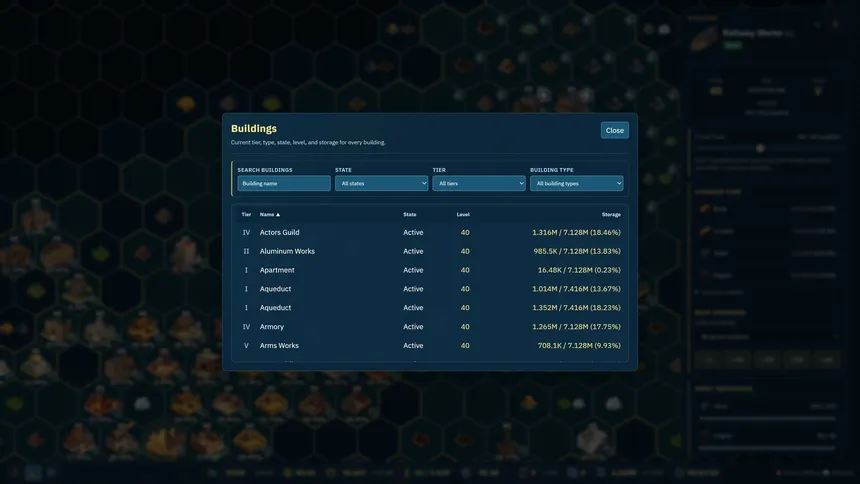Click storage value 708.1K / 7.128M (9.93%)

point(579,345)
